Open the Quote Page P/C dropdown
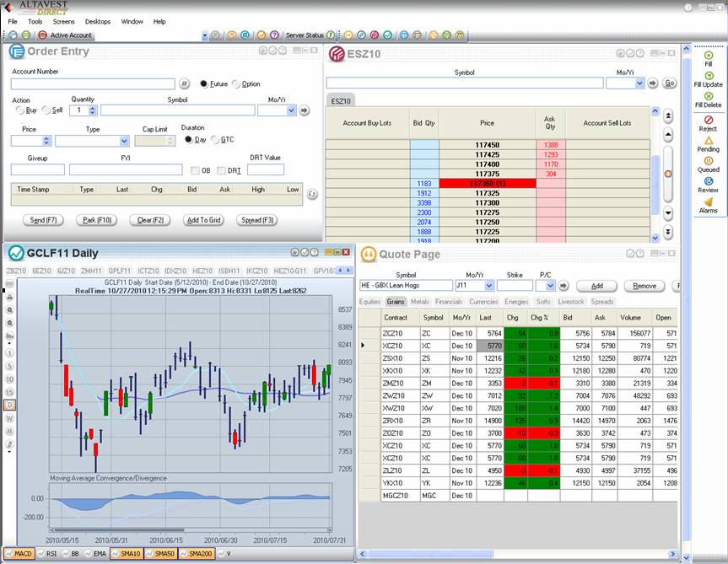Viewport: 728px width, 564px height. point(550,285)
